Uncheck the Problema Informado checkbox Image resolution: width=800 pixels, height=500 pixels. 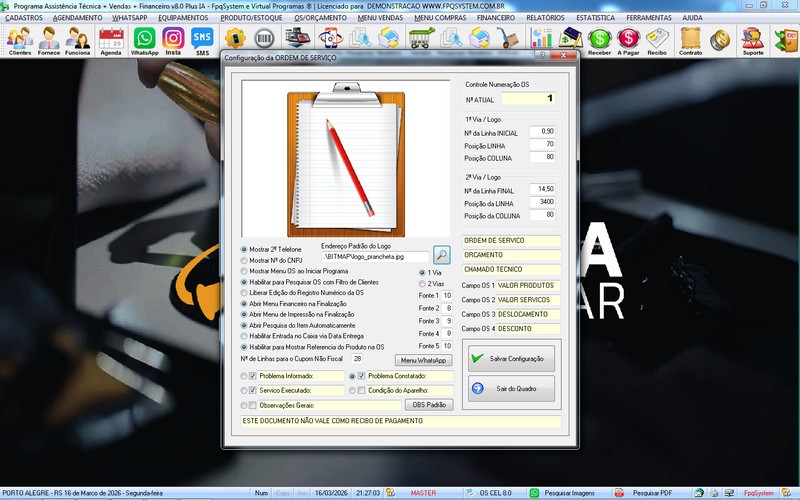pos(253,376)
